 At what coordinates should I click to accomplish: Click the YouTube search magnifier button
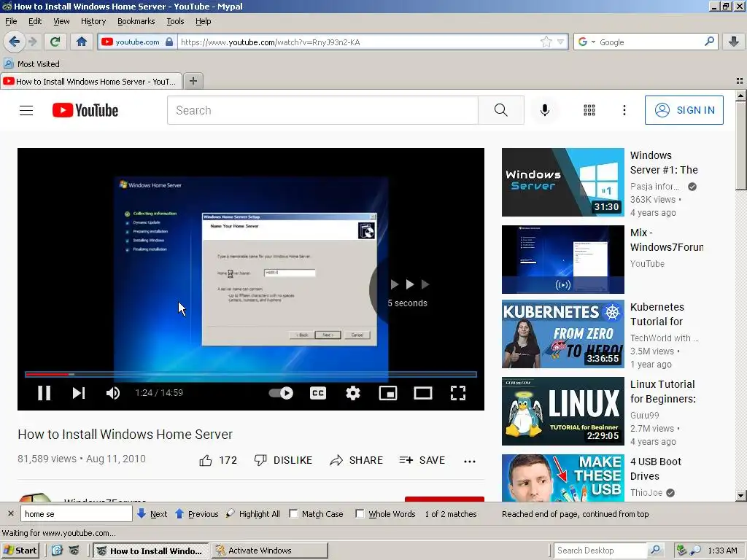pyautogui.click(x=500, y=111)
